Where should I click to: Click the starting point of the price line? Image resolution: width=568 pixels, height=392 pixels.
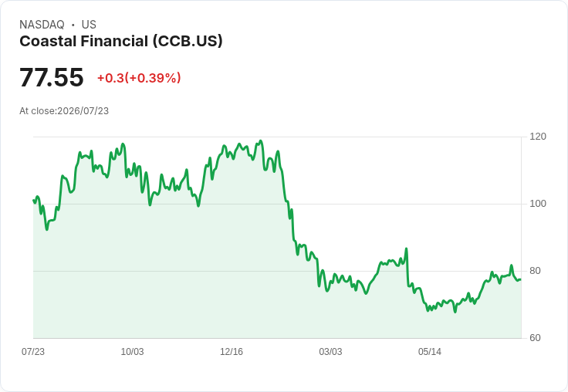[34, 201]
